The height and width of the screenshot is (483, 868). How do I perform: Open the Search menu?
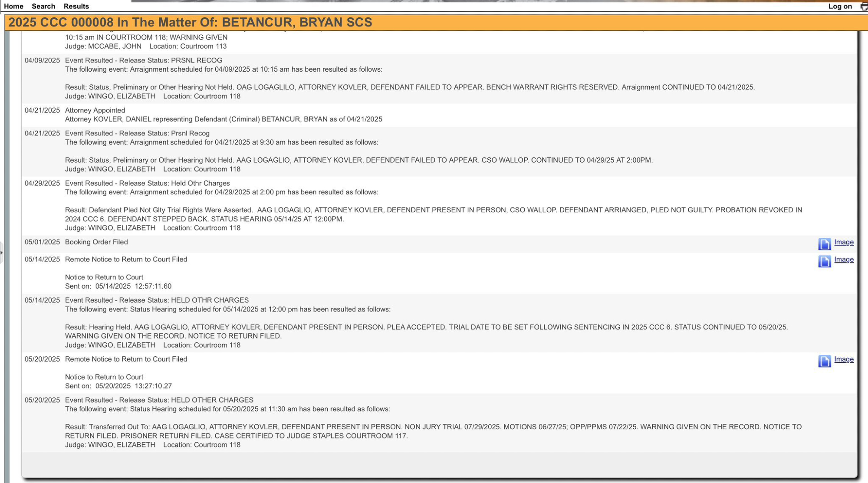pyautogui.click(x=43, y=7)
